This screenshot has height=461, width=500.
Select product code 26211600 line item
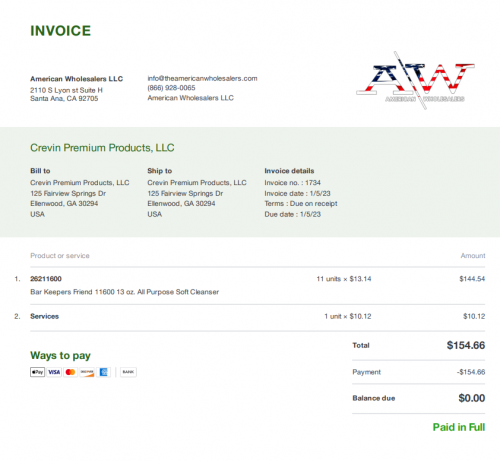46,279
